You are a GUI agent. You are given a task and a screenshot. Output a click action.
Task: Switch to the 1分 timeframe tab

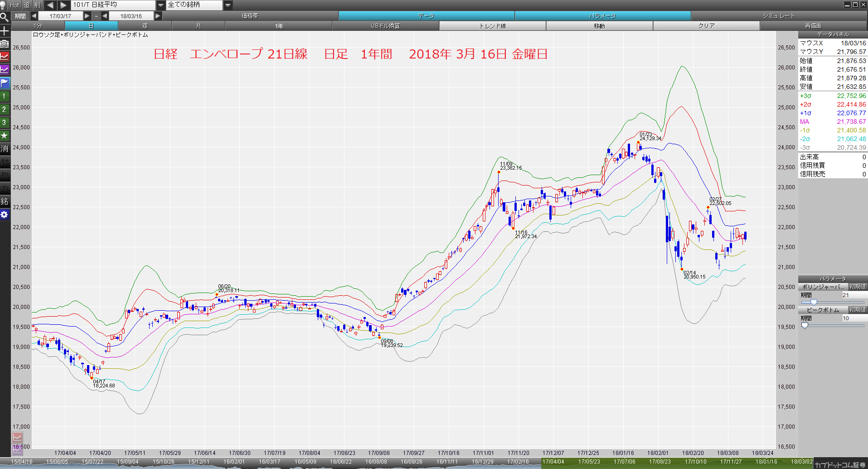point(38,26)
